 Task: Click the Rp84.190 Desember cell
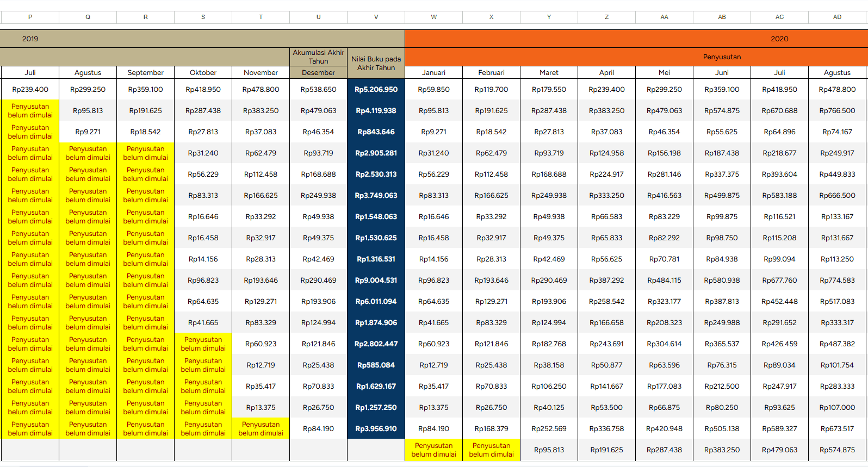click(x=318, y=428)
